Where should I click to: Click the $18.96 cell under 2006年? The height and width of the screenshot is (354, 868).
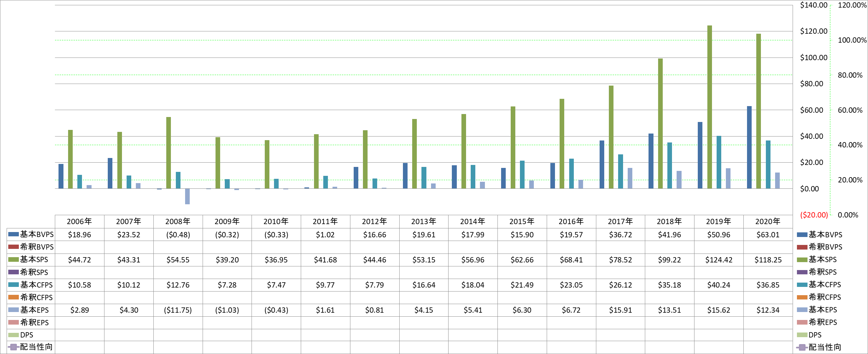click(x=79, y=234)
